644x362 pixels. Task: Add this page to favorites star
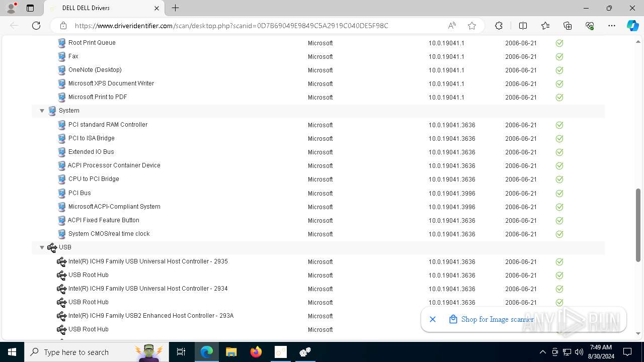pyautogui.click(x=472, y=26)
